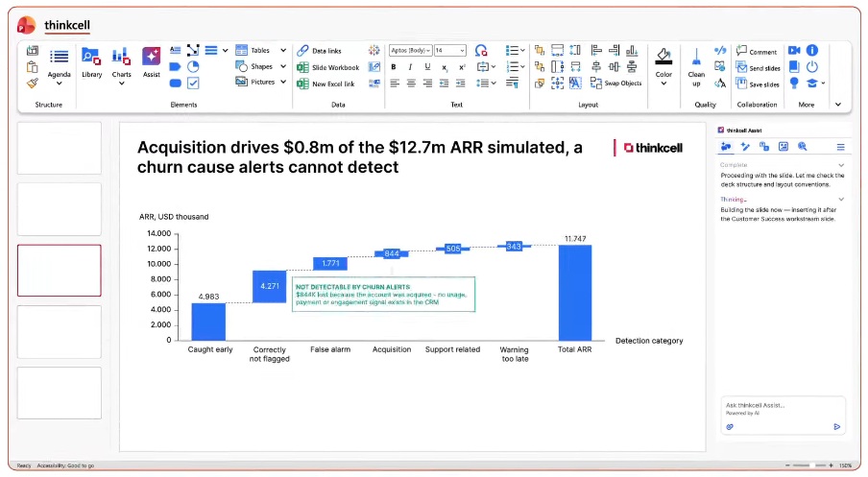Expand the Pictures dropdown

[x=283, y=82]
